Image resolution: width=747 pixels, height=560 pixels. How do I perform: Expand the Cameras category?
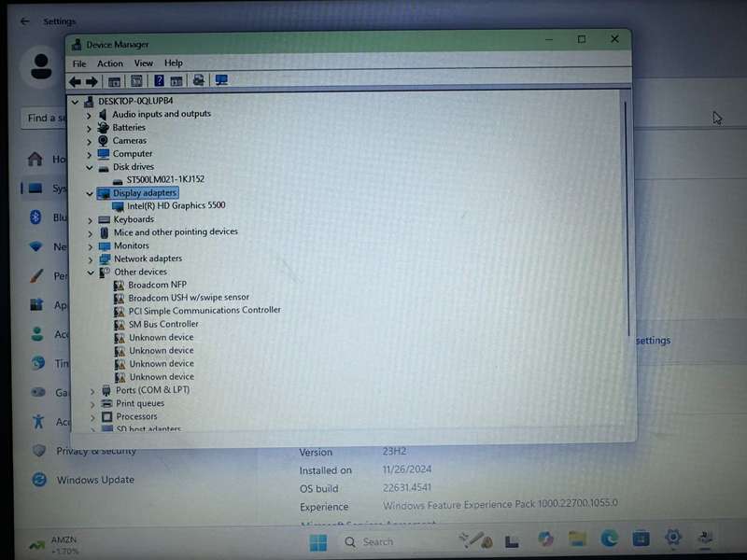[89, 142]
